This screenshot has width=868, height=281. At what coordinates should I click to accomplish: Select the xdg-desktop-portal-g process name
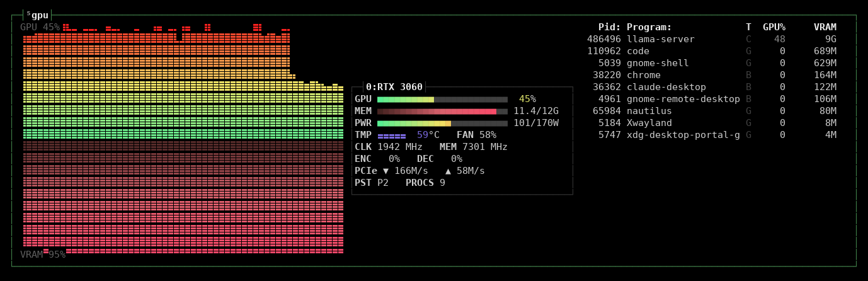(683, 135)
